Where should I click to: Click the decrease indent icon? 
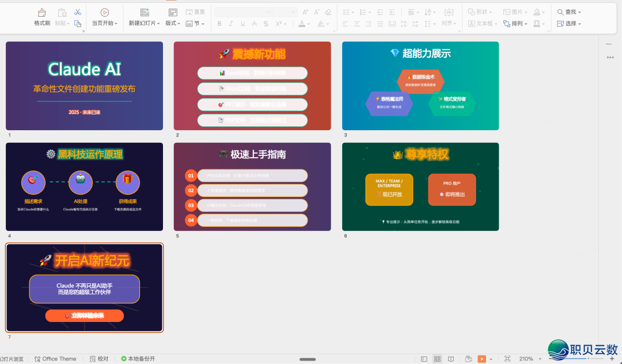[380, 12]
